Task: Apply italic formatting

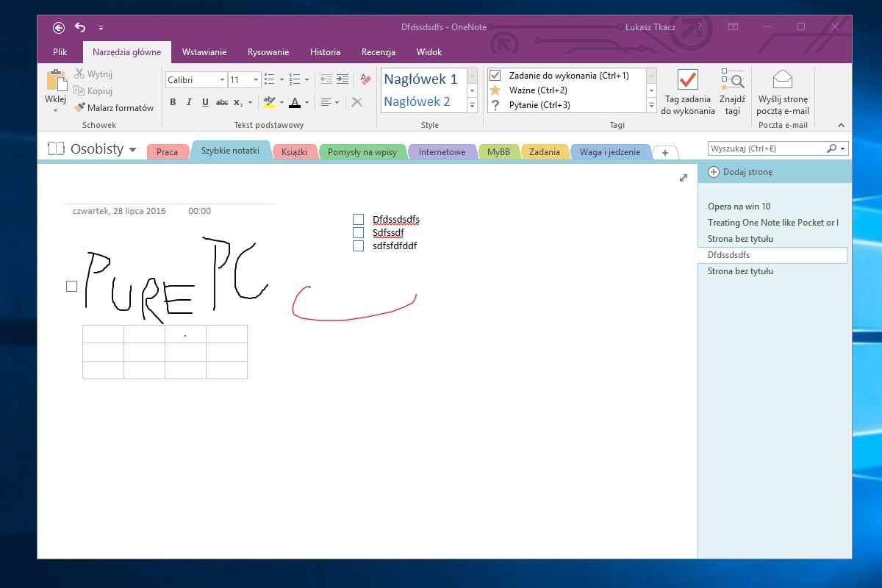Action: (189, 102)
